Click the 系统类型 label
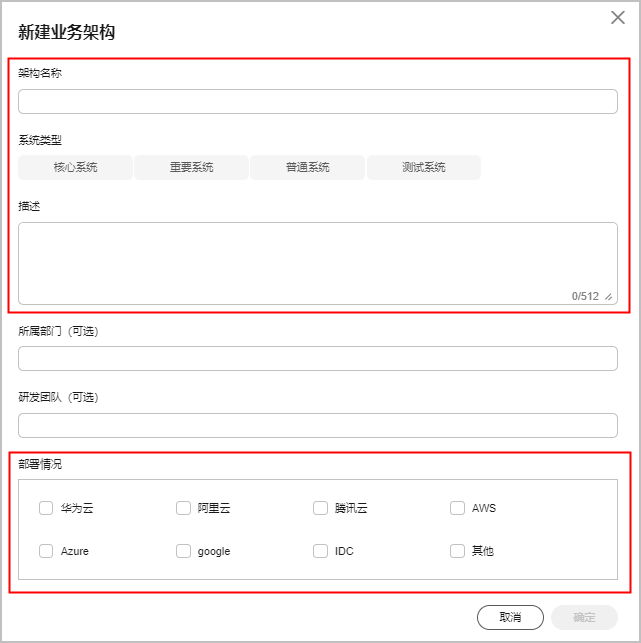The height and width of the screenshot is (643, 641). [x=40, y=140]
